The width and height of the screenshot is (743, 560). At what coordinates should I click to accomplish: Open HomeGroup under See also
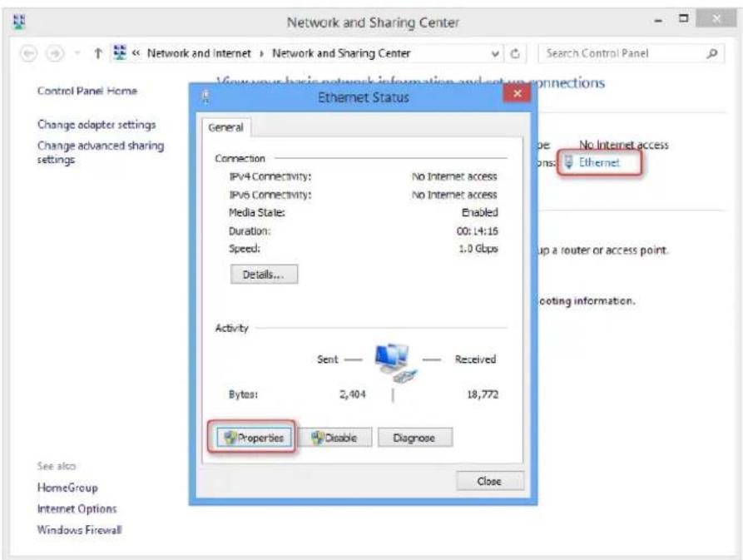(67, 488)
